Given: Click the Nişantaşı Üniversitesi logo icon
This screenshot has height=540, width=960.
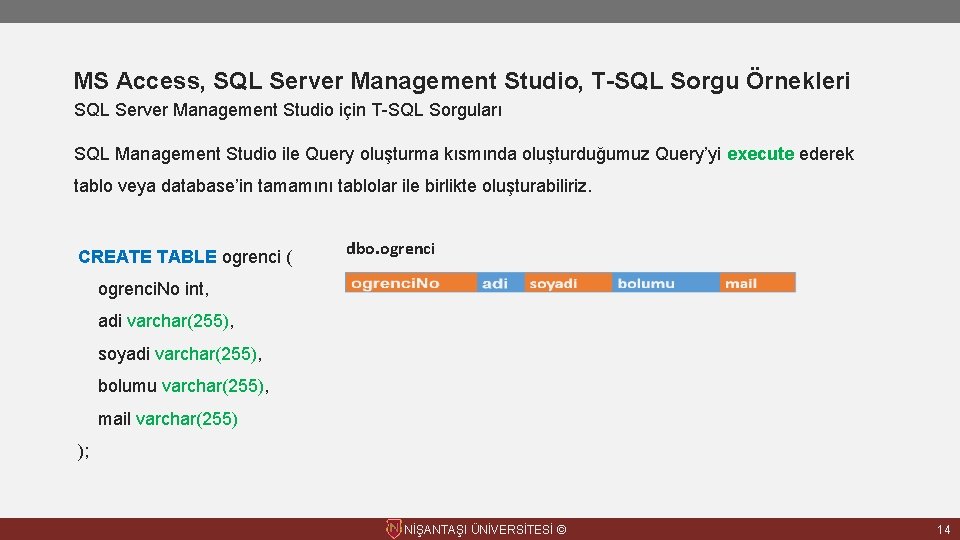Looking at the screenshot, I should click(x=393, y=529).
